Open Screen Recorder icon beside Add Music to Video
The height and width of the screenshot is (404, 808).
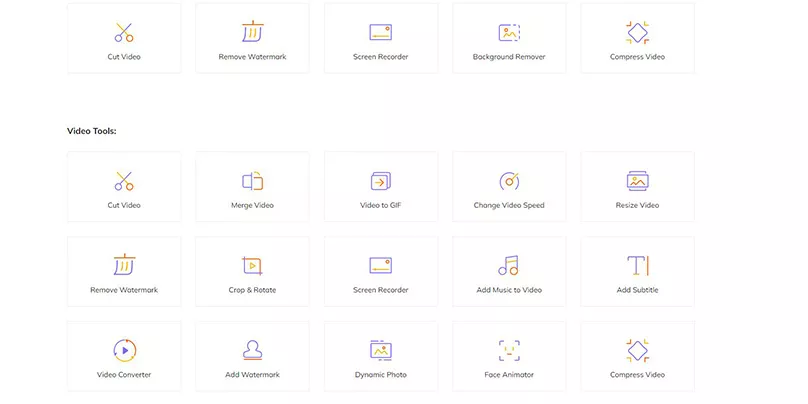pyautogui.click(x=381, y=265)
